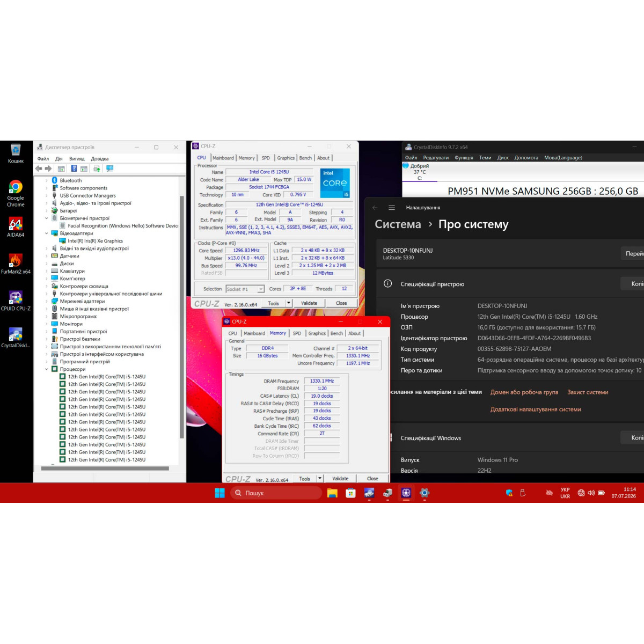This screenshot has height=644, width=644.
Task: Open the Recycle Bin desktop icon
Action: click(x=16, y=153)
